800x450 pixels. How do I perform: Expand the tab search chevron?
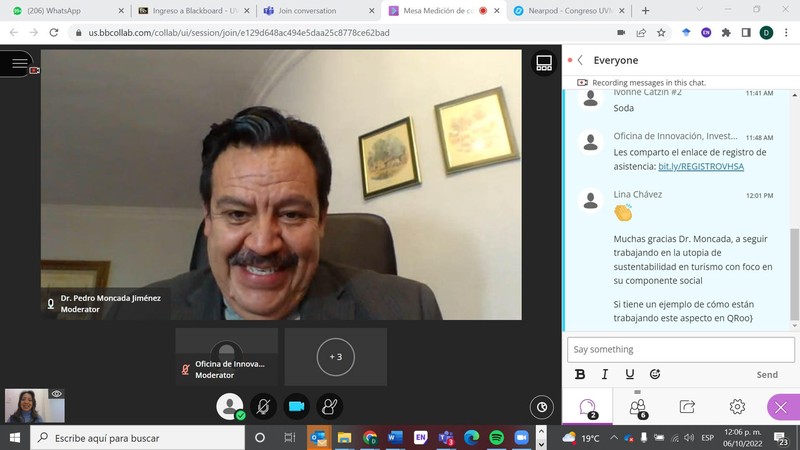click(x=699, y=10)
